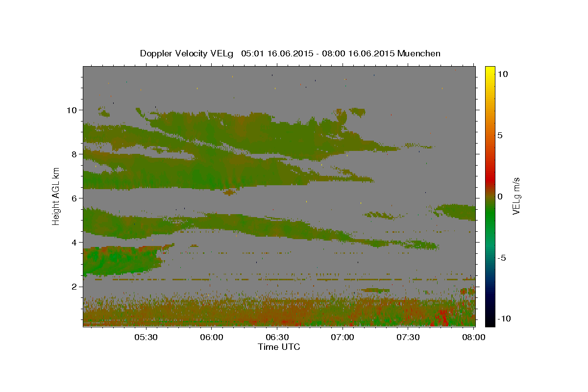The height and width of the screenshot is (392, 588).
Task: Click the 'VELg m/s' colorbar label
Action: click(x=516, y=196)
